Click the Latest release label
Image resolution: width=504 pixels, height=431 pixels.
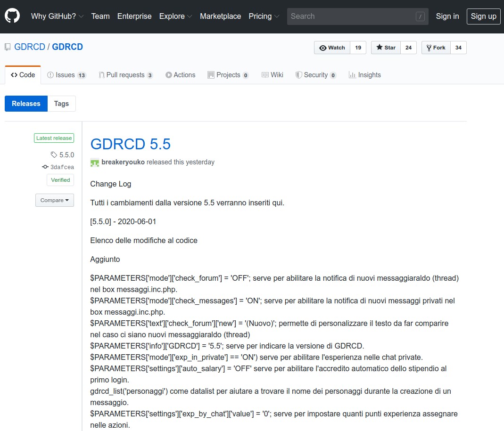point(54,138)
